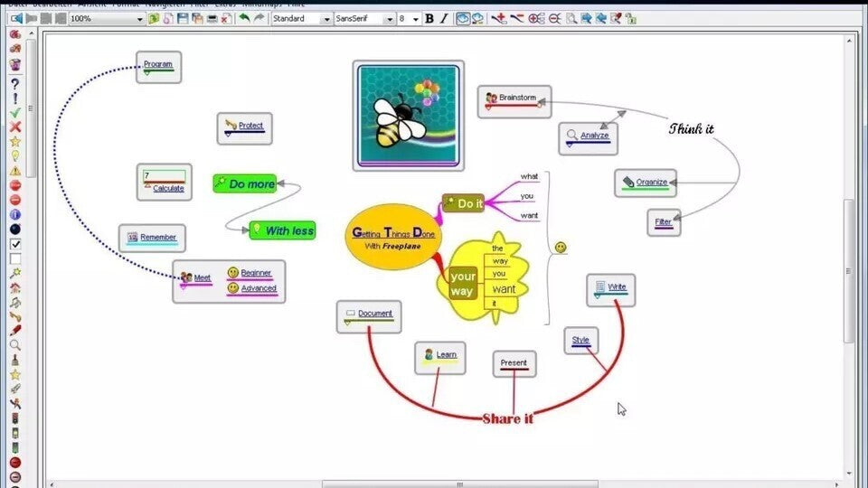Open the SansSerif font dropdown

click(x=390, y=18)
